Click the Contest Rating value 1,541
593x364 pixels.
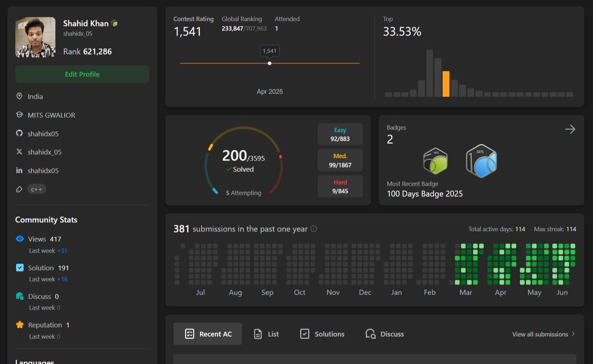187,32
